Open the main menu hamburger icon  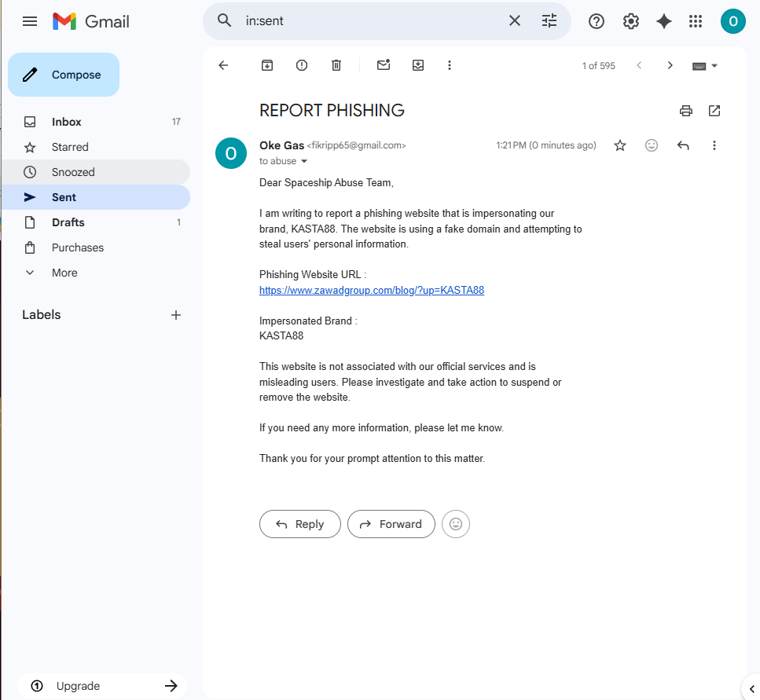point(30,21)
